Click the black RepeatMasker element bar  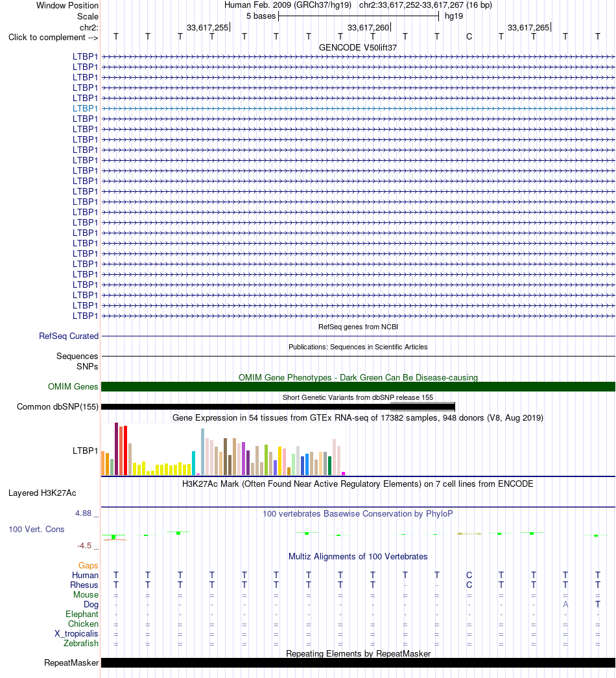[x=358, y=663]
